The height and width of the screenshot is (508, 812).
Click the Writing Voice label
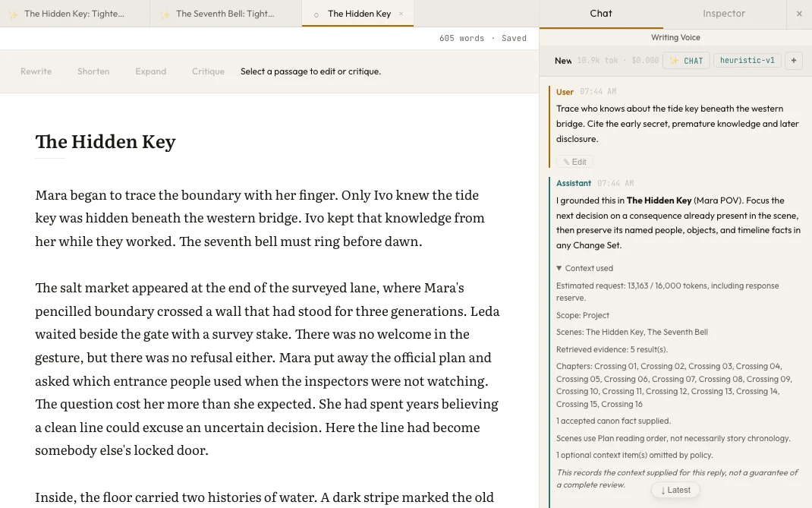click(675, 37)
